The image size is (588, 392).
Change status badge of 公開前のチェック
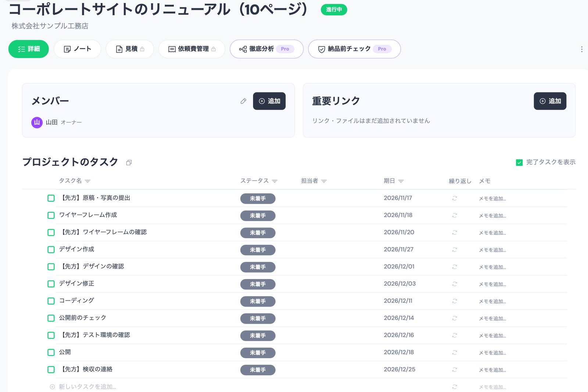pyautogui.click(x=258, y=318)
